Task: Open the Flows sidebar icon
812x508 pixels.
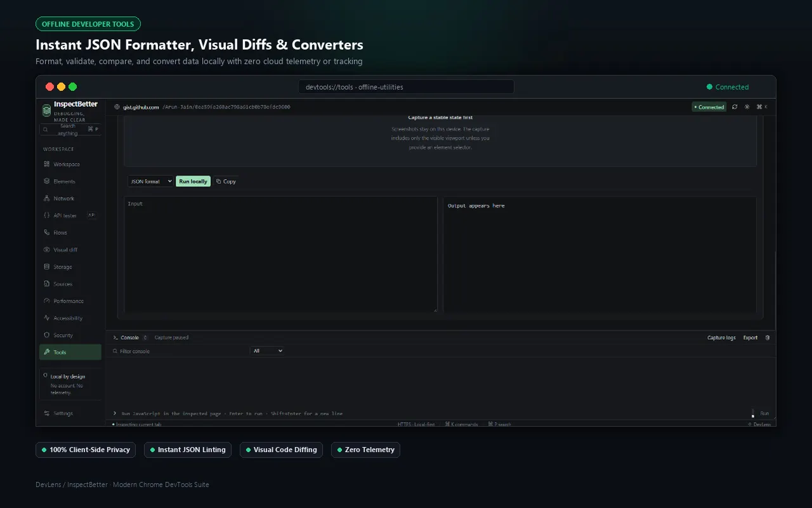Action: pos(47,232)
